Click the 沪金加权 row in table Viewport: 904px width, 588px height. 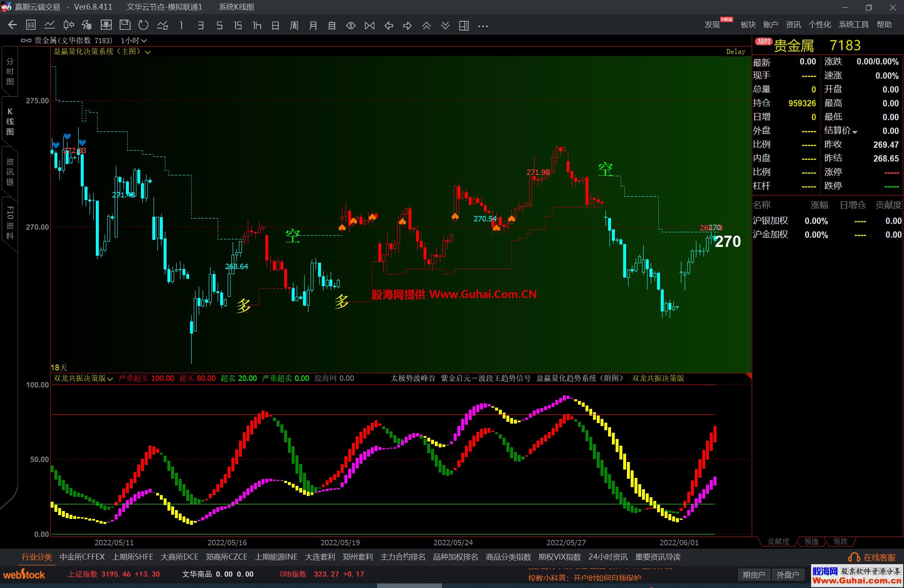coord(770,234)
